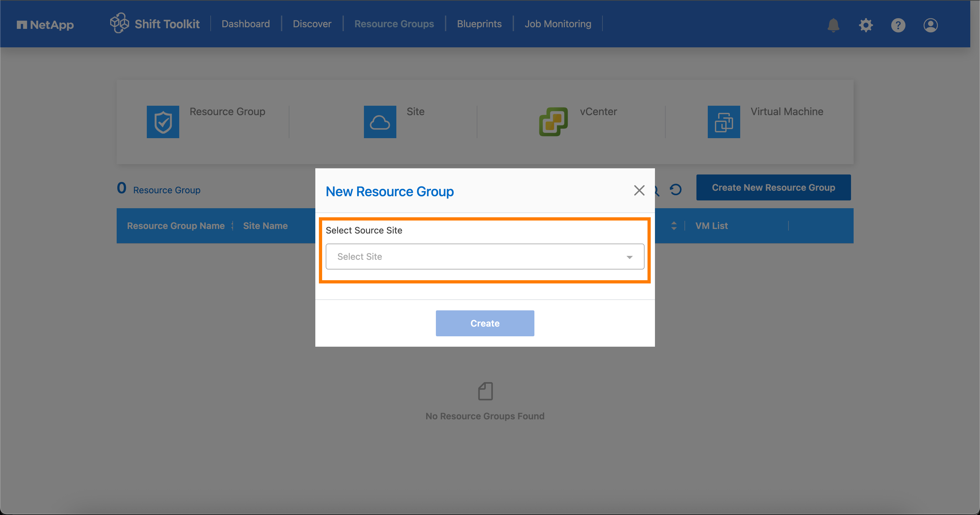Sort by Site Name column
The width and height of the screenshot is (980, 515).
[265, 226]
